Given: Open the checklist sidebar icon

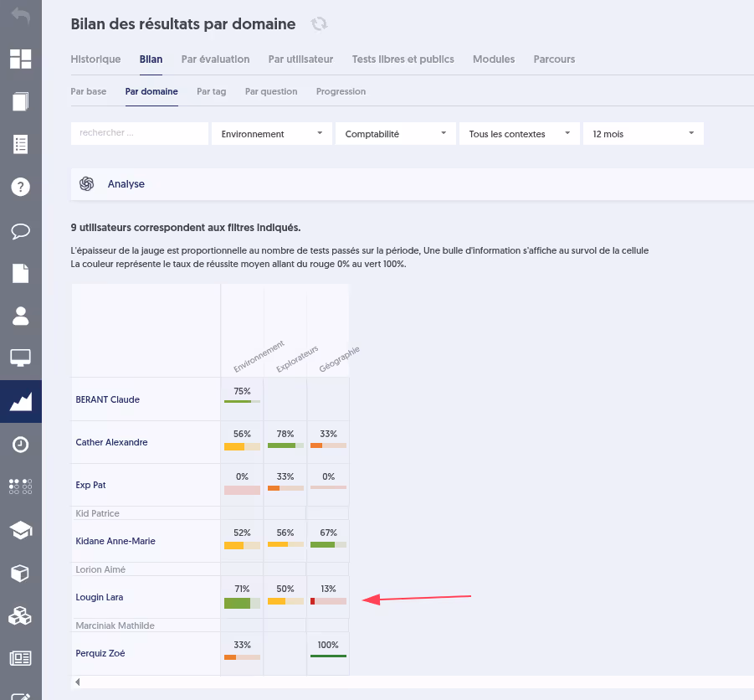Looking at the screenshot, I should [21, 144].
